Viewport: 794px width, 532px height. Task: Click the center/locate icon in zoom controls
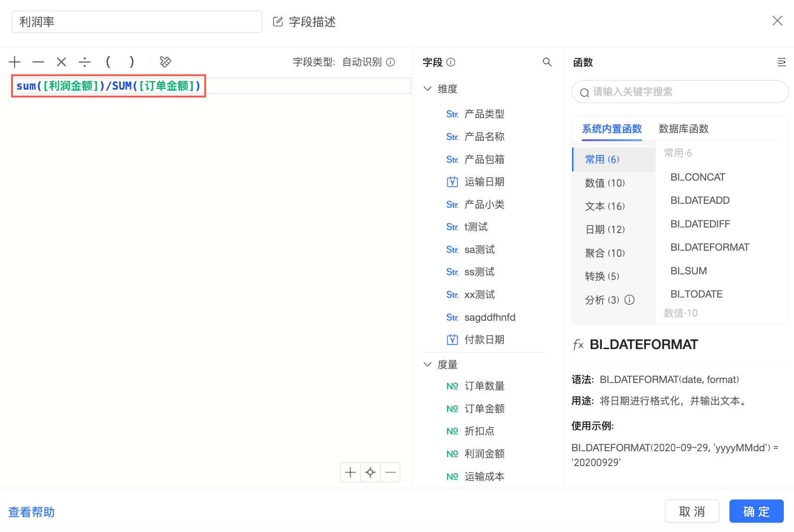(370, 473)
